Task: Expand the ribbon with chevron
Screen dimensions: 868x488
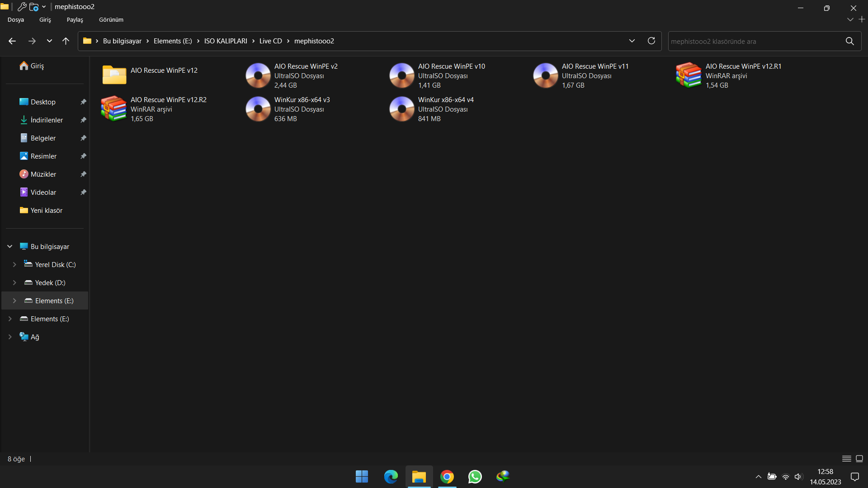Action: pyautogui.click(x=850, y=19)
